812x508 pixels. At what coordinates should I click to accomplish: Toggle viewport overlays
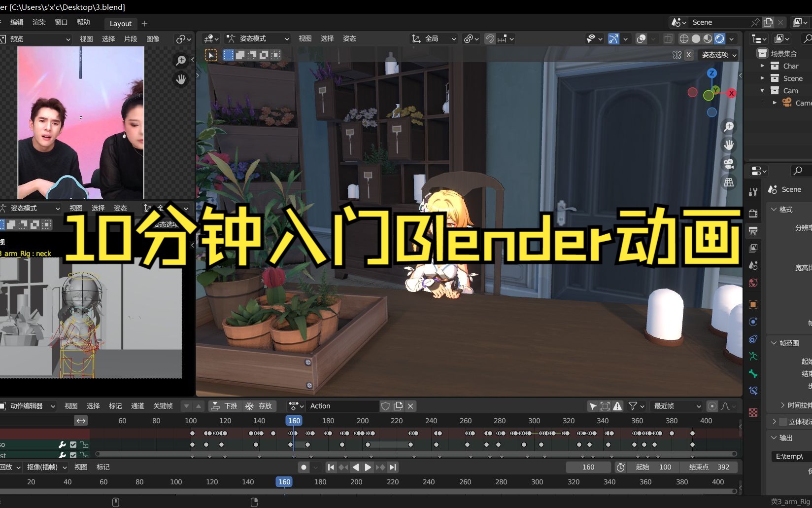[641, 38]
